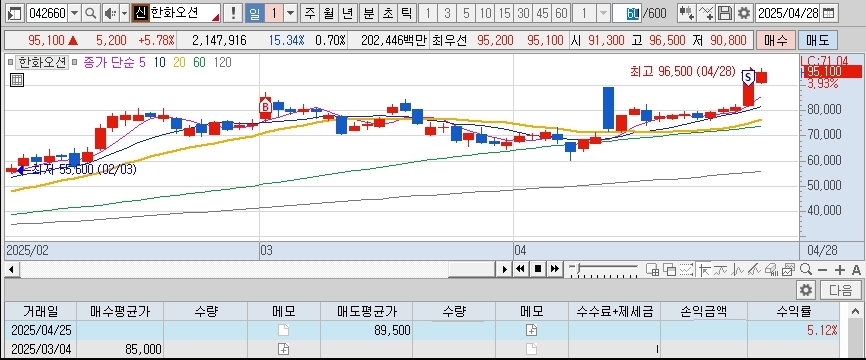Click the exclamation mark info icon

234,13
